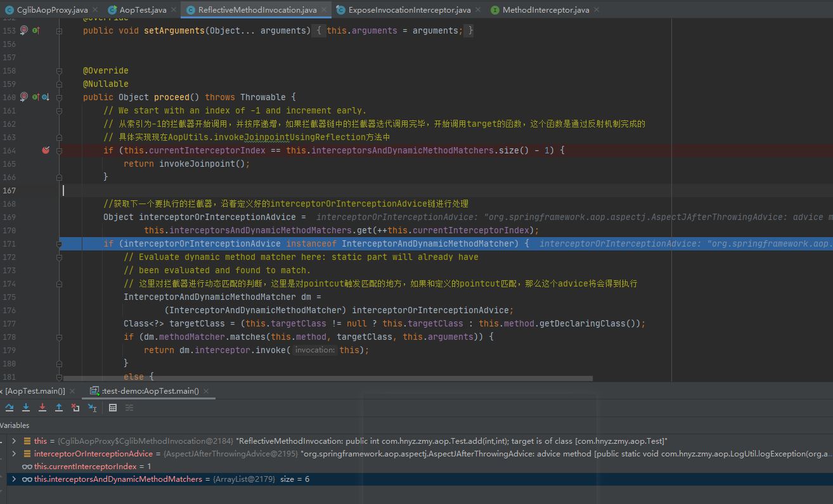The image size is (833, 504).
Task: Click the blue Step Into arrow icon
Action: point(26,408)
